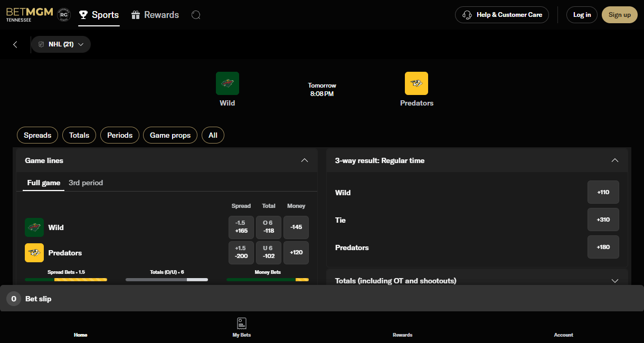Select the Full game tab

[x=44, y=183]
